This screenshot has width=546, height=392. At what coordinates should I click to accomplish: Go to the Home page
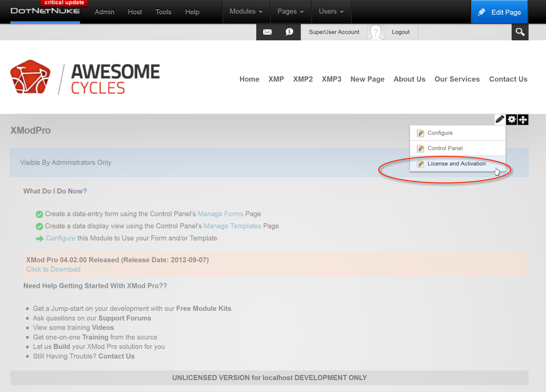tap(249, 79)
